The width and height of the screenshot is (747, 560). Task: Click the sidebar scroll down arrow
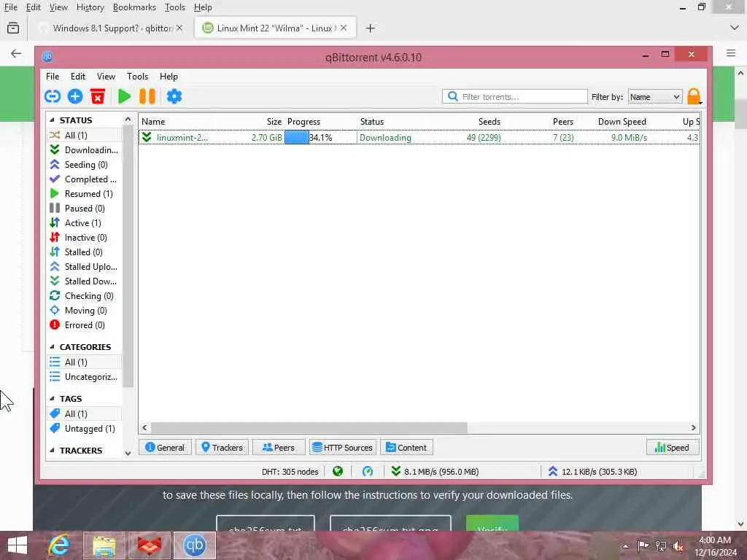128,454
